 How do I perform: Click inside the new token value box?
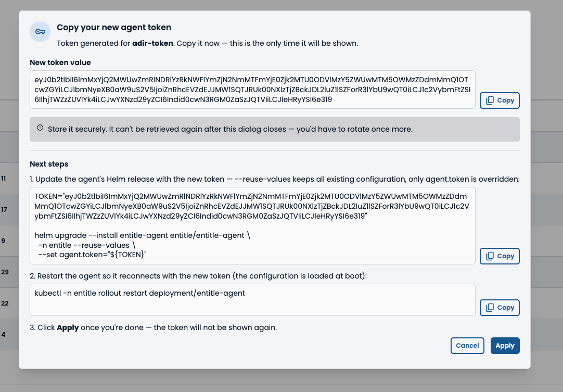(x=252, y=90)
